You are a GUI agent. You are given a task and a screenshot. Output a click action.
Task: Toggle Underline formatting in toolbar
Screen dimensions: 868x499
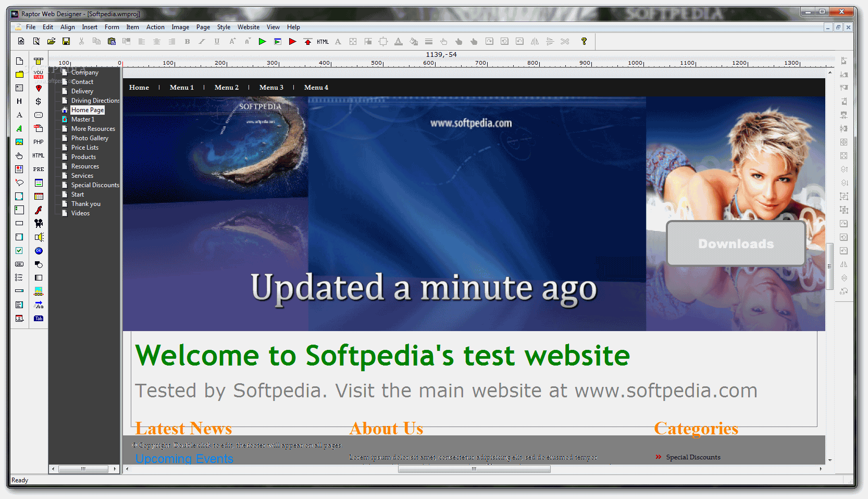[x=217, y=41]
